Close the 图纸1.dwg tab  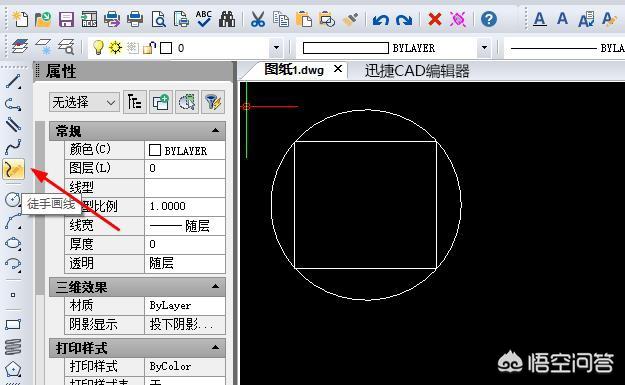pos(338,69)
